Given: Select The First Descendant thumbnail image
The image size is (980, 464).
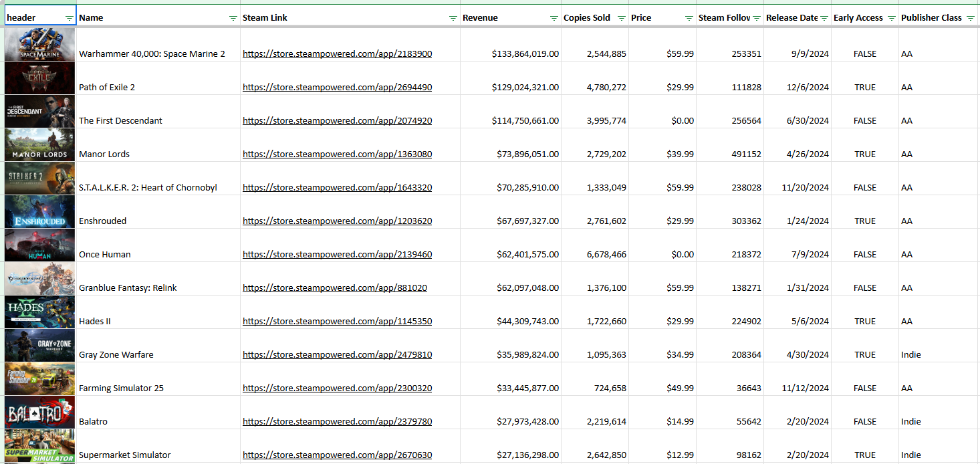Looking at the screenshot, I should click(40, 111).
